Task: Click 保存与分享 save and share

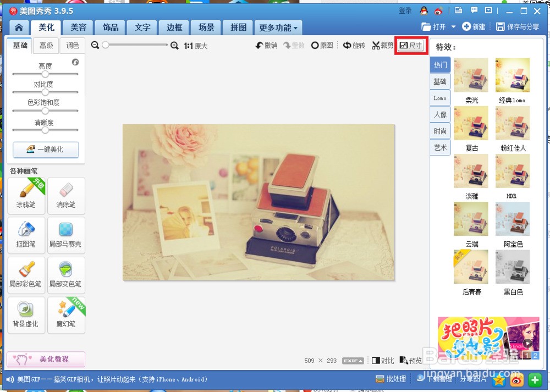Action: (x=518, y=26)
